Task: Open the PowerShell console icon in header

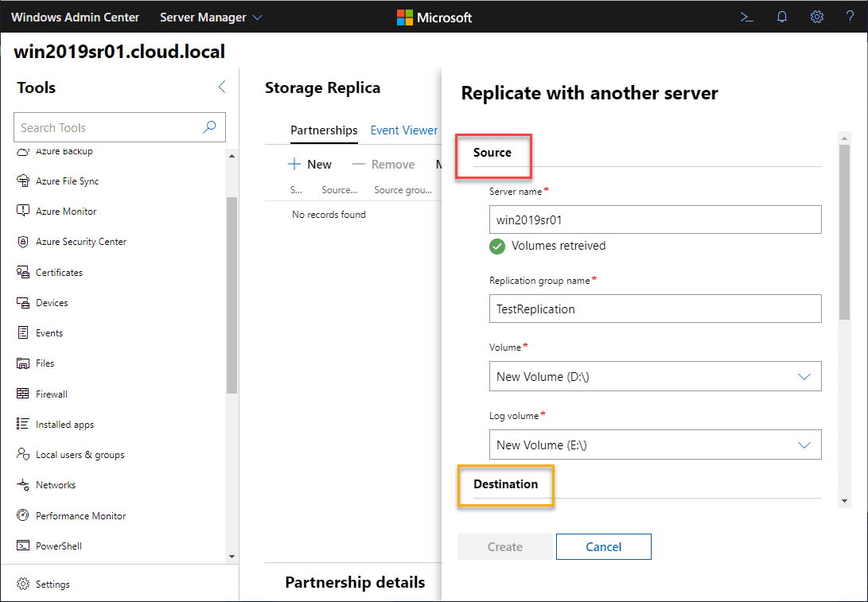Action: coord(746,17)
